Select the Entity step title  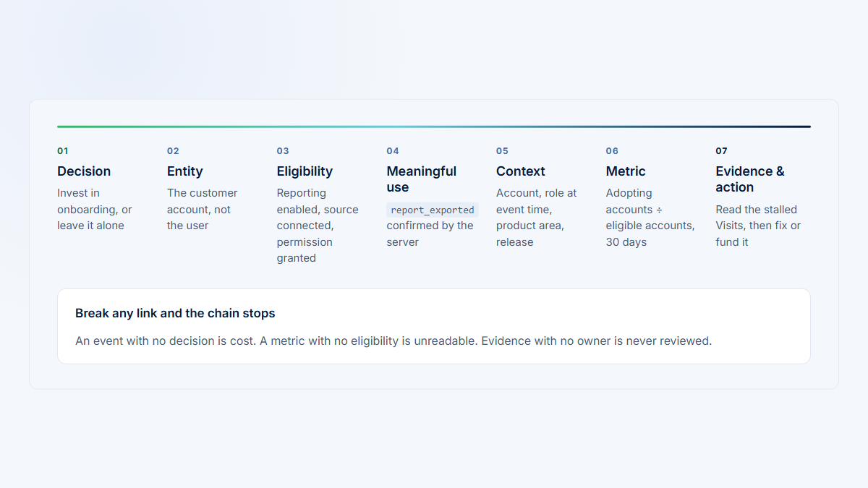(184, 171)
